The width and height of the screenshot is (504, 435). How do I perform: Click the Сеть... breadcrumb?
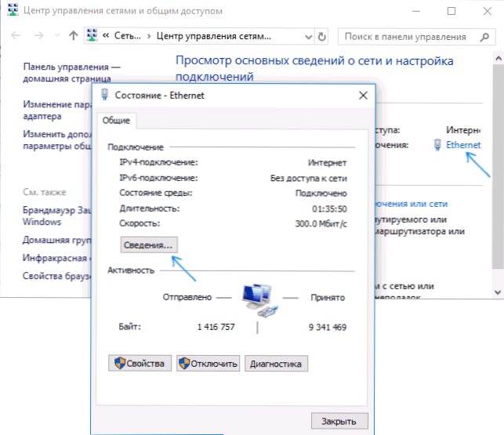(x=128, y=36)
